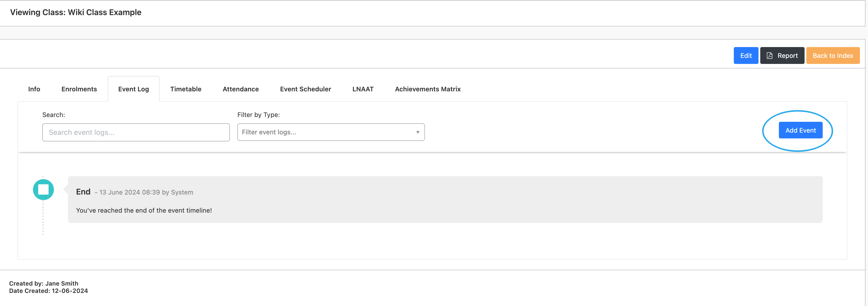Click the End event heading
Screen dimensions: 868x306
83,192
